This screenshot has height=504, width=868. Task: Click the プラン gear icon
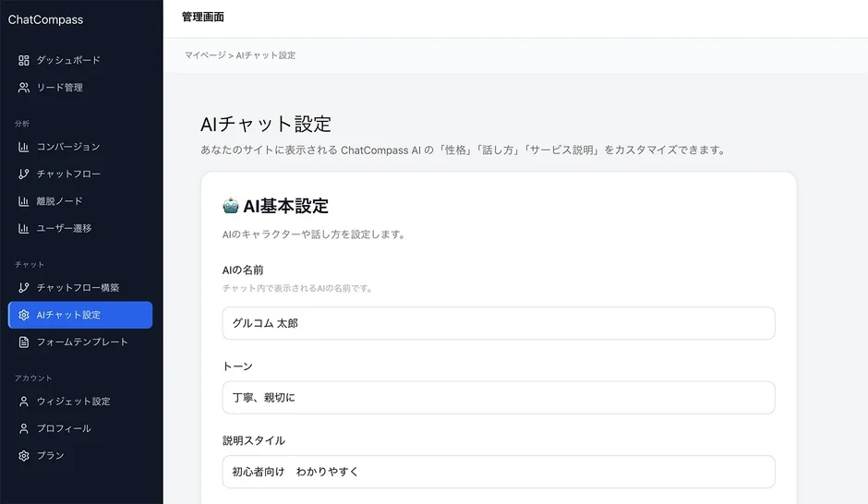point(23,455)
